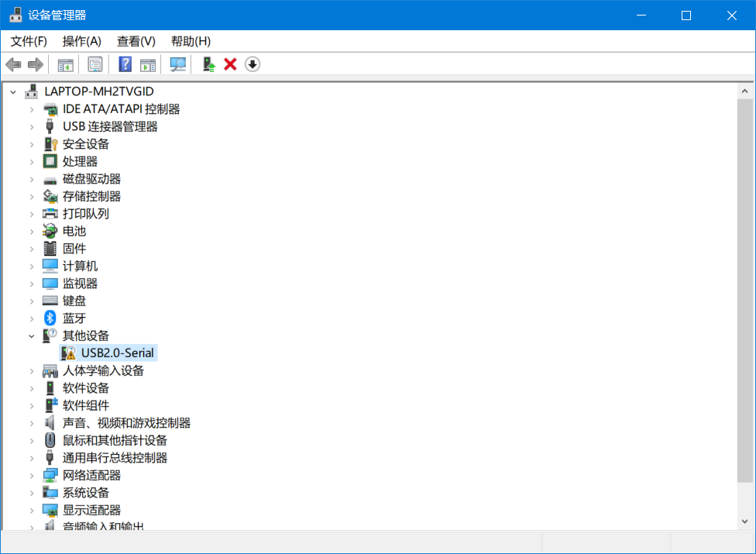Click the 电池 battery icon
This screenshot has width=756, height=554.
[x=50, y=232]
